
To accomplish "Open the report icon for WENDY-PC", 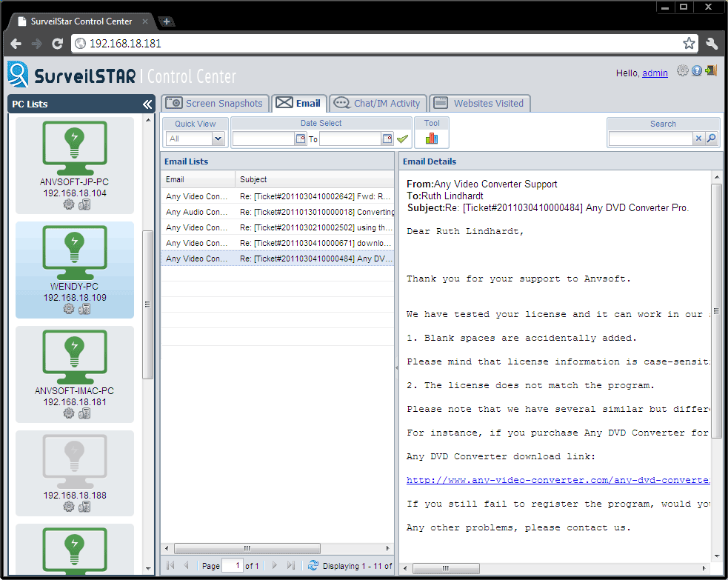I will click(x=84, y=309).
